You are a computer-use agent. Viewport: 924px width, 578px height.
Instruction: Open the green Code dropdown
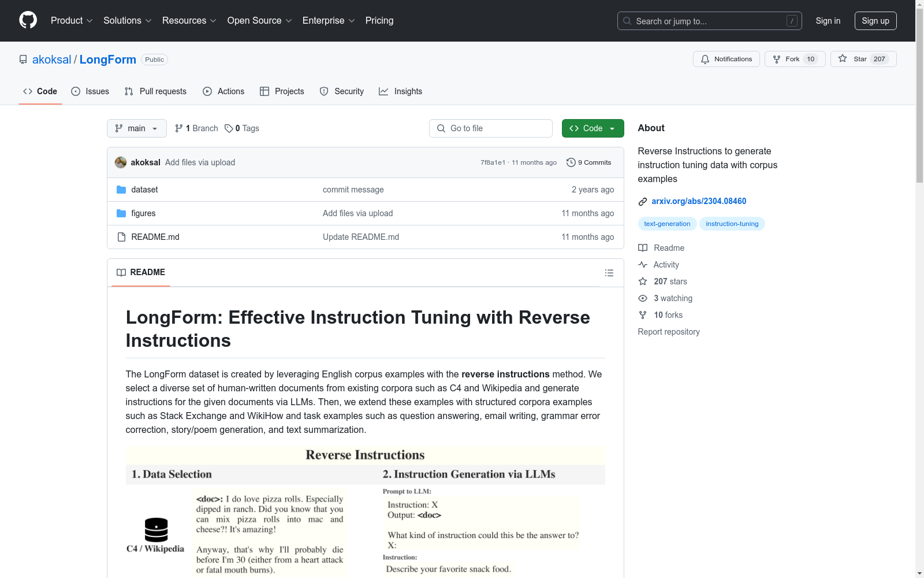(x=593, y=128)
